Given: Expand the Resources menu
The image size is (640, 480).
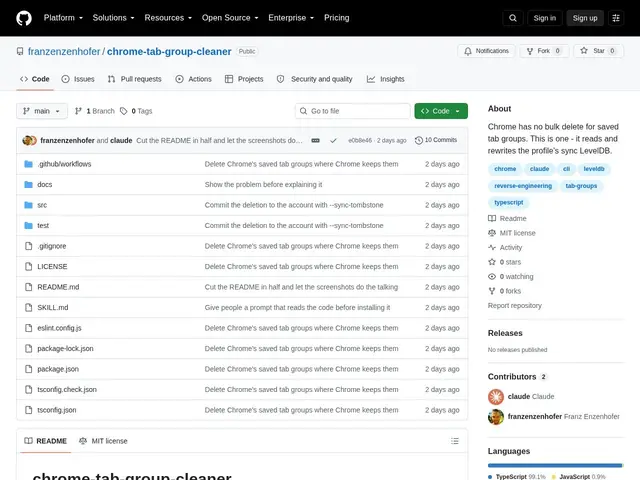Looking at the screenshot, I should pos(168,18).
